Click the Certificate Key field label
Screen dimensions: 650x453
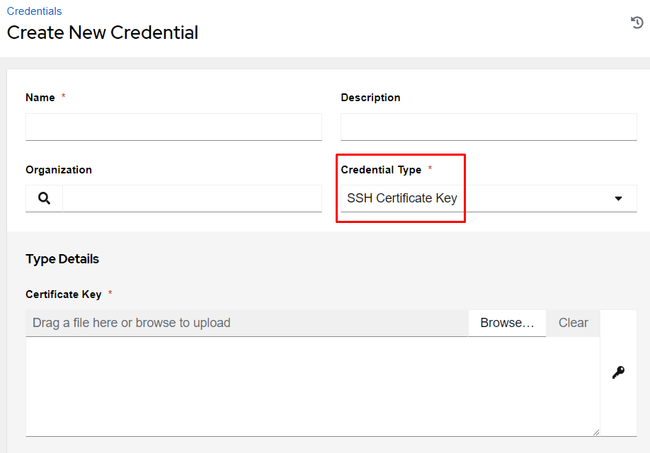tap(63, 294)
